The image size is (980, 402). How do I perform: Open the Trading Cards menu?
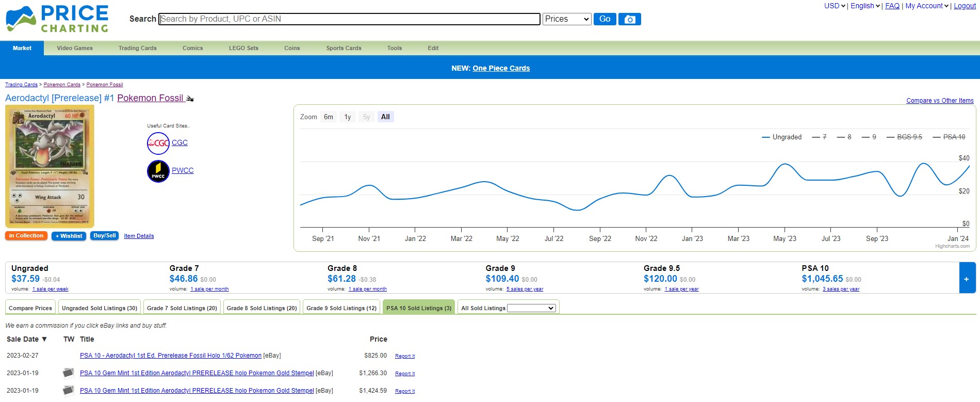[x=137, y=48]
